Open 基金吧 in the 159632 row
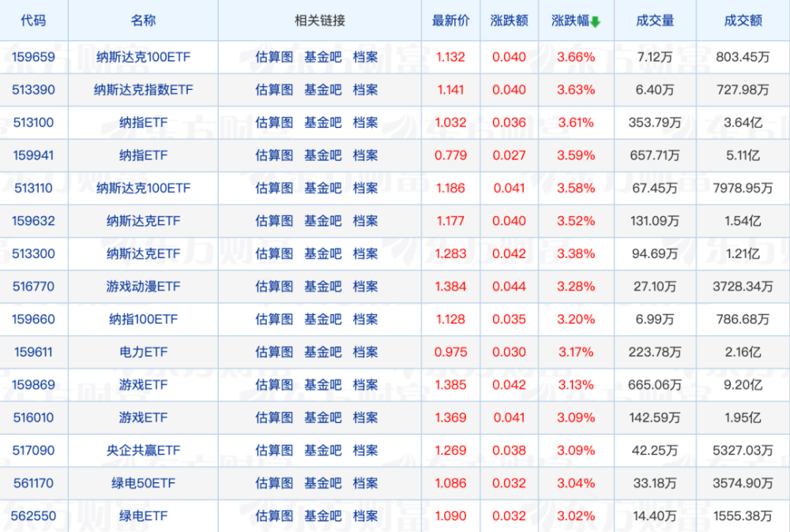 tap(322, 220)
